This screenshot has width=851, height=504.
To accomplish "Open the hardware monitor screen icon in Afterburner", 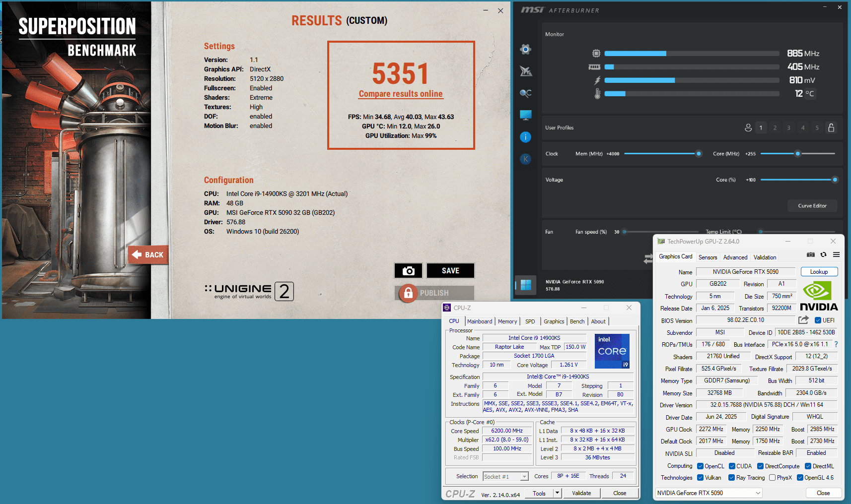I will point(525,115).
